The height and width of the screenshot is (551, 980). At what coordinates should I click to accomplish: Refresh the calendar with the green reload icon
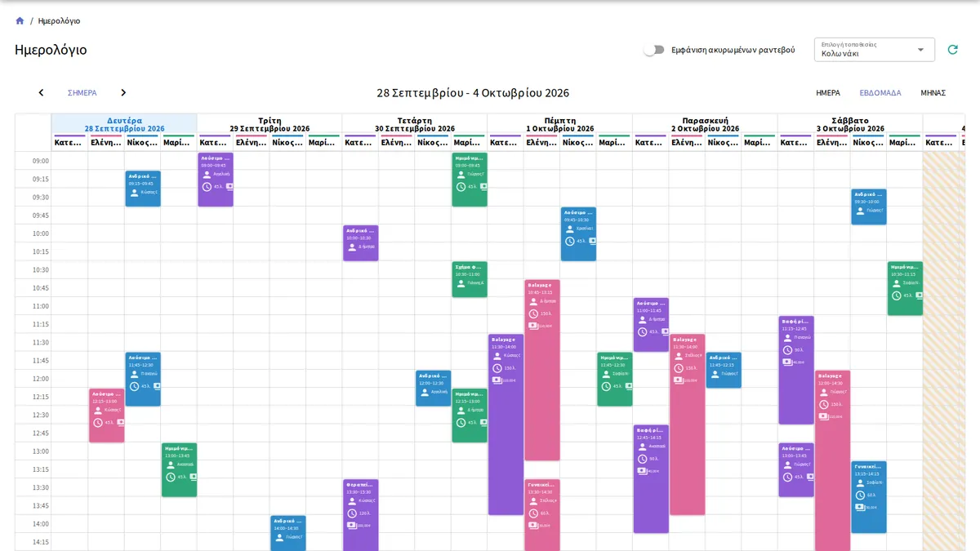coord(952,50)
